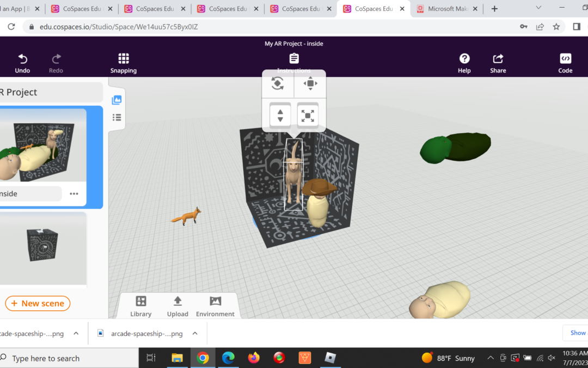Open Firefox from taskbar

(x=254, y=358)
